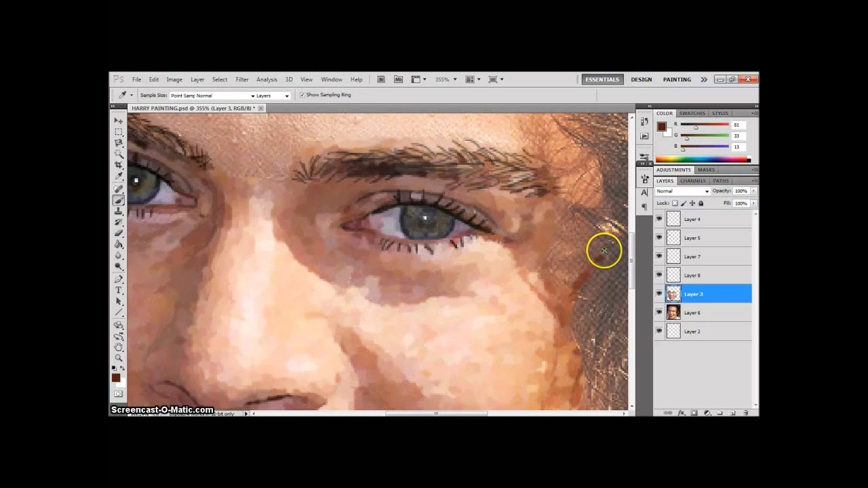The width and height of the screenshot is (868, 488).
Task: Show more workspaces chevron
Action: pos(704,79)
